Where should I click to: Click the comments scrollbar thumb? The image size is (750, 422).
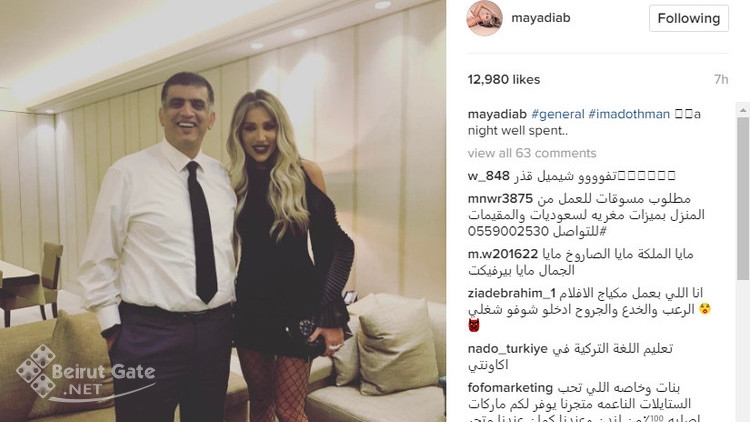click(743, 198)
